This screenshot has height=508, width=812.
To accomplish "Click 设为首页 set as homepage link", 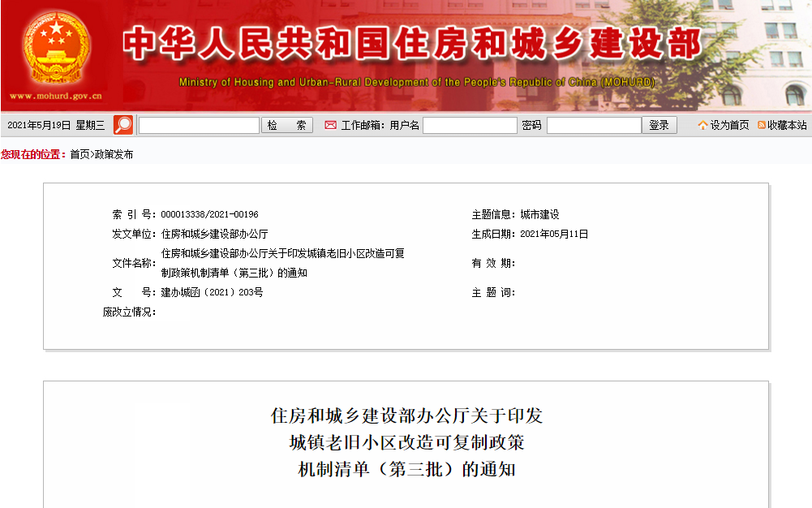I will [x=729, y=125].
